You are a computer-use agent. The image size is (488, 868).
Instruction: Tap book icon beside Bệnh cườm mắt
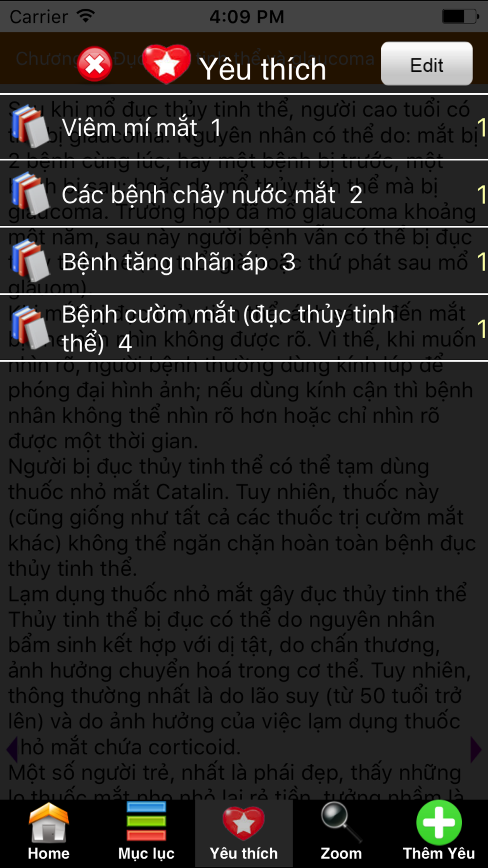(30, 328)
